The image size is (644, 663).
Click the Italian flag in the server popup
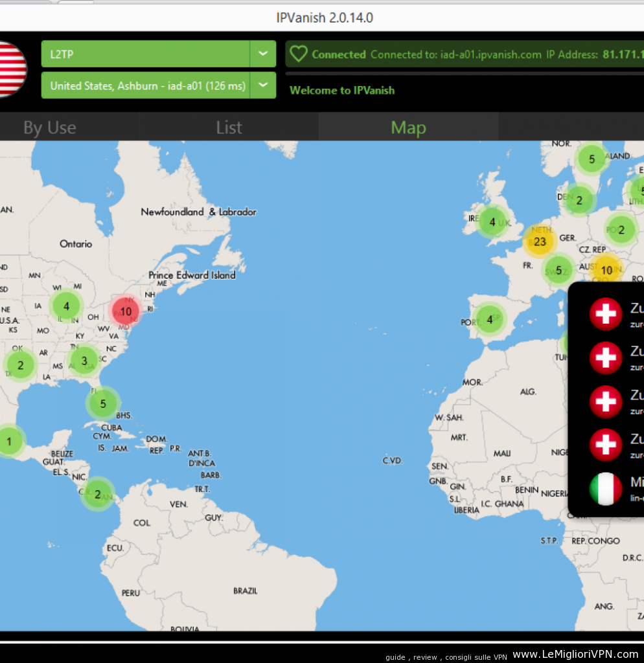(606, 489)
